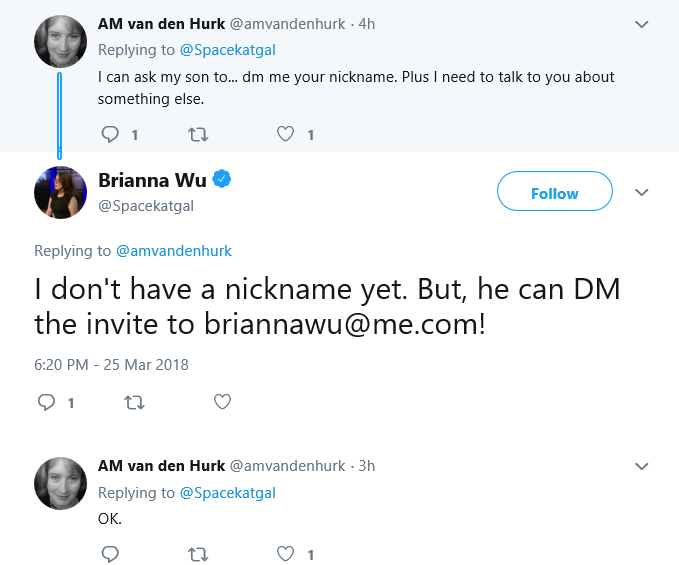Click the 6:20 PM - 25 Mar 2018 timestamp
Image resolution: width=679 pixels, height=565 pixels.
tap(111, 365)
